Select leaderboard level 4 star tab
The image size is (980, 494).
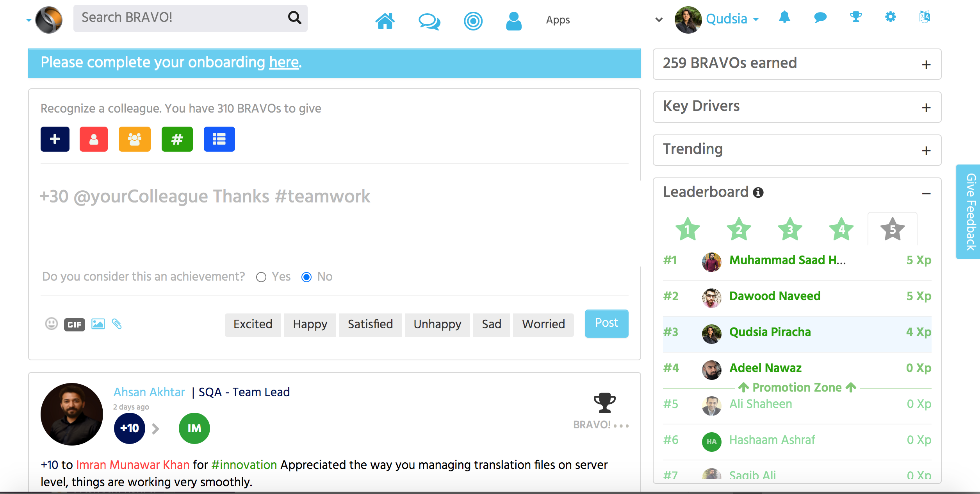tap(841, 229)
